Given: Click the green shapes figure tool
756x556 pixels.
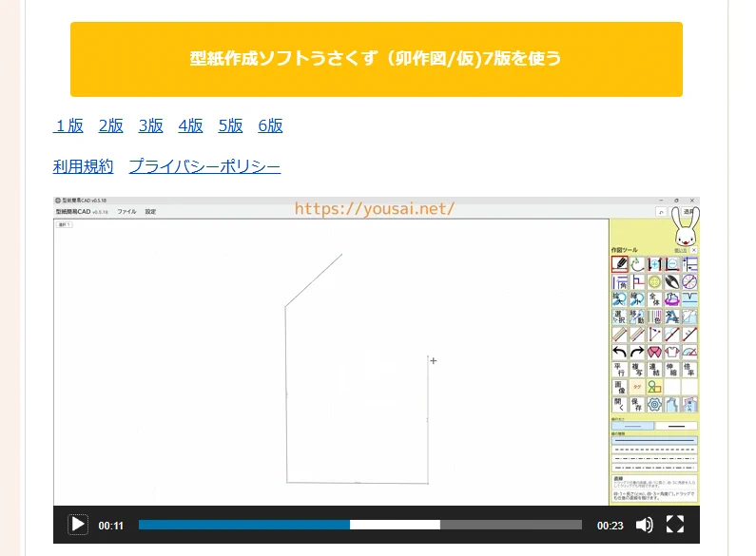Looking at the screenshot, I should coord(655,387).
